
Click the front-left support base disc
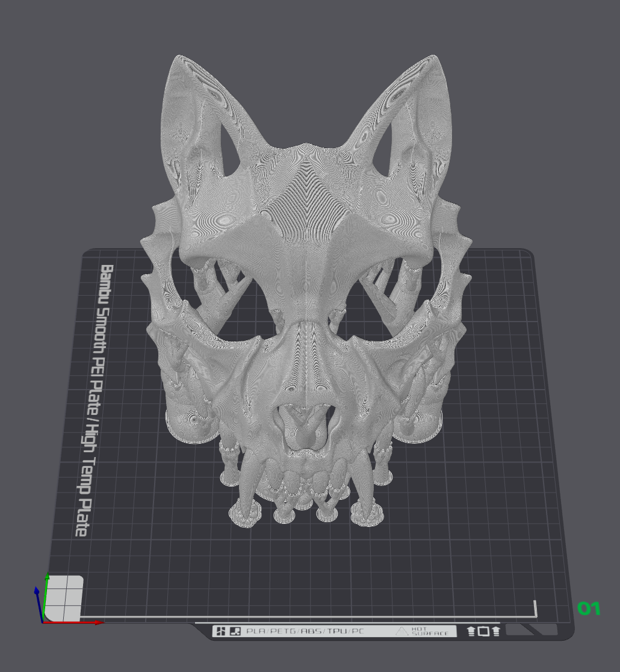[x=245, y=514]
